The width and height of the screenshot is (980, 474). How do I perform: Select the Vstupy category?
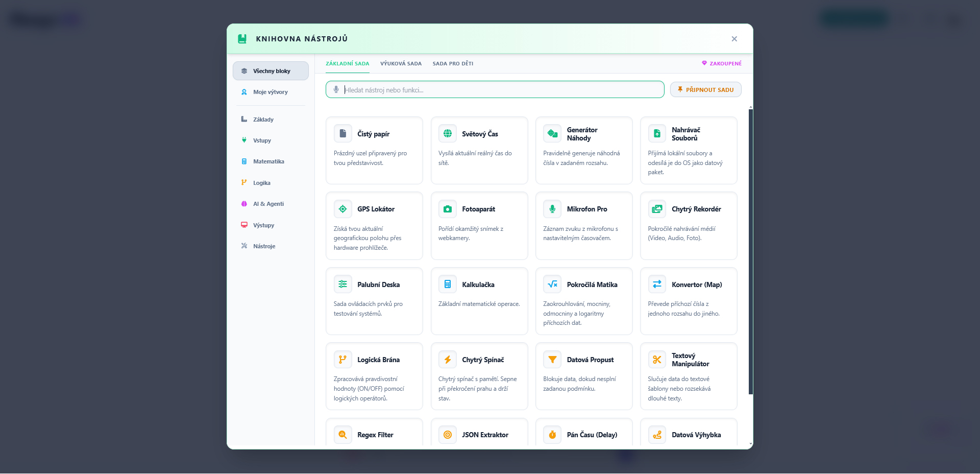point(271,140)
